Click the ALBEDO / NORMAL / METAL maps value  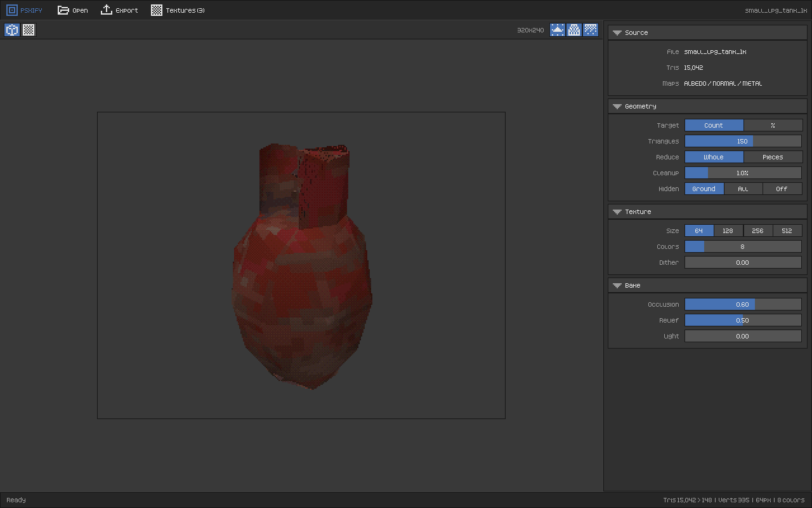pos(723,84)
